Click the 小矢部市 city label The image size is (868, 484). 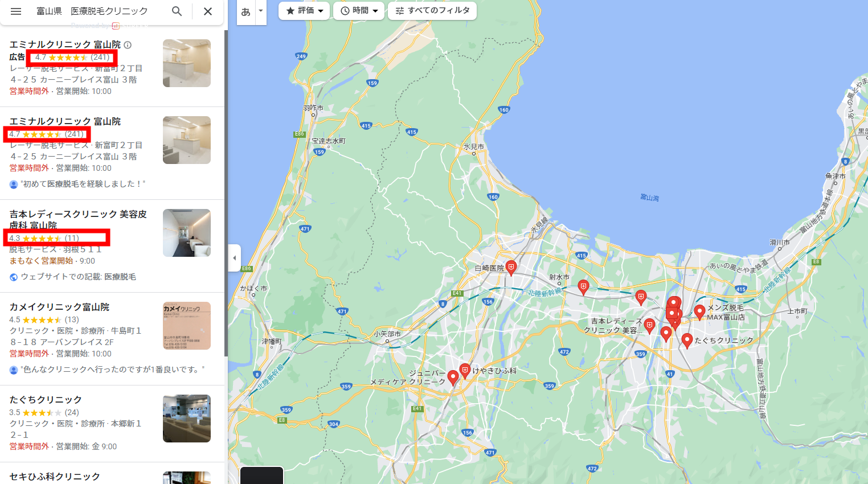pyautogui.click(x=387, y=334)
